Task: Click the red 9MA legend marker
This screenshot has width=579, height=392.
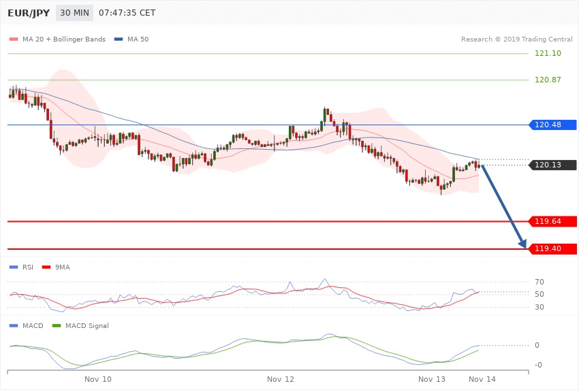Action: tap(46, 267)
